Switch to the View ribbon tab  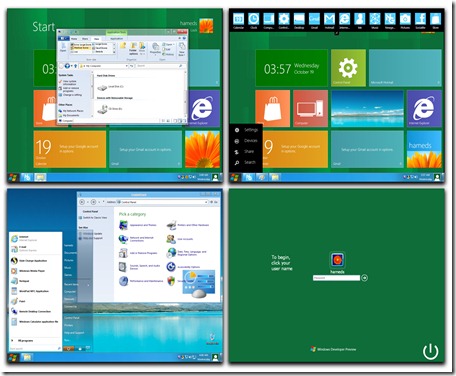(96, 39)
